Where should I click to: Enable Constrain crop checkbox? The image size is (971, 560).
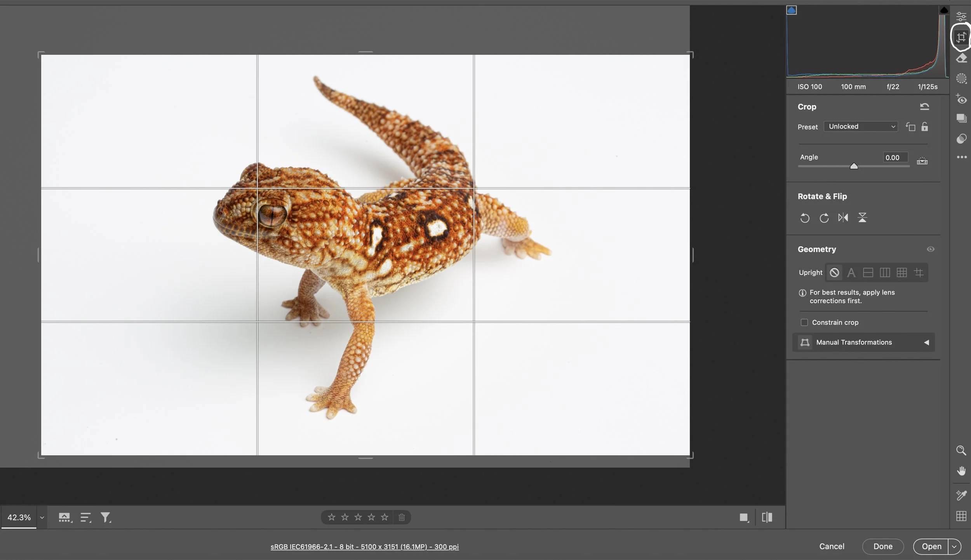pos(804,322)
